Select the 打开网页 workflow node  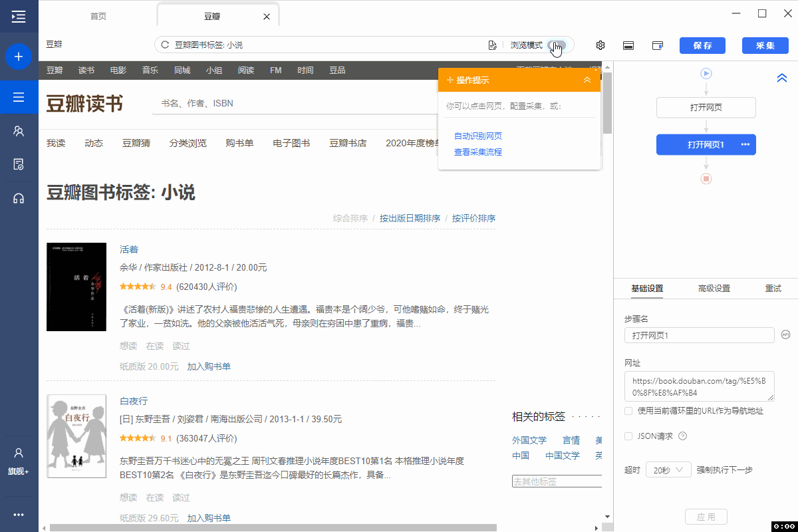(706, 108)
